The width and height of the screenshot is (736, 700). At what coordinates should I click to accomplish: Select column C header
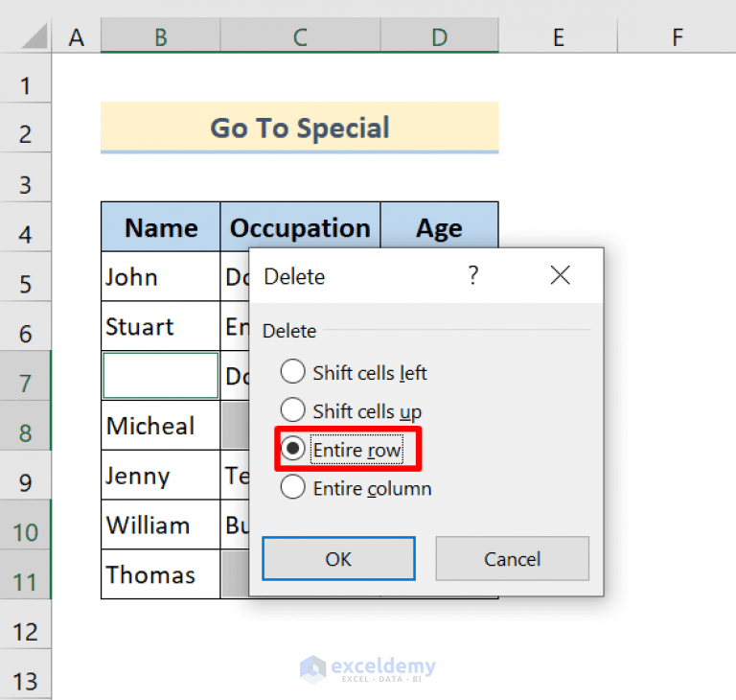(300, 36)
